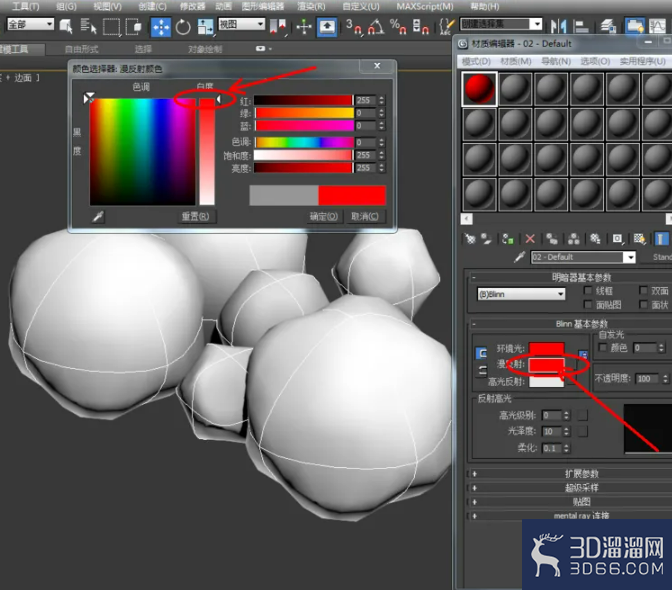Image resolution: width=672 pixels, height=590 pixels.
Task: Activate the Select and Rotate tool
Action: coord(183,27)
